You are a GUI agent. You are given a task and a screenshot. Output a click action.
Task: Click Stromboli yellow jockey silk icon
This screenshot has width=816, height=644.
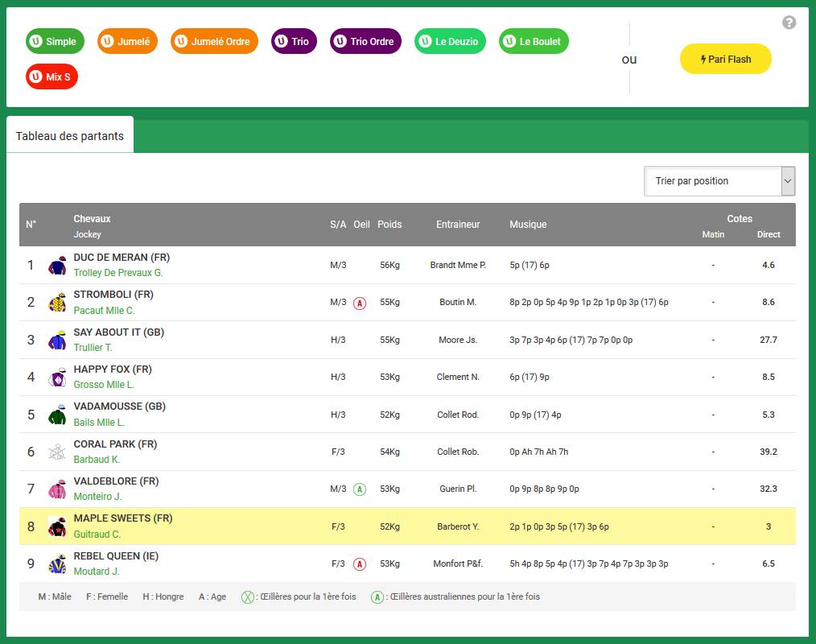pos(57,303)
